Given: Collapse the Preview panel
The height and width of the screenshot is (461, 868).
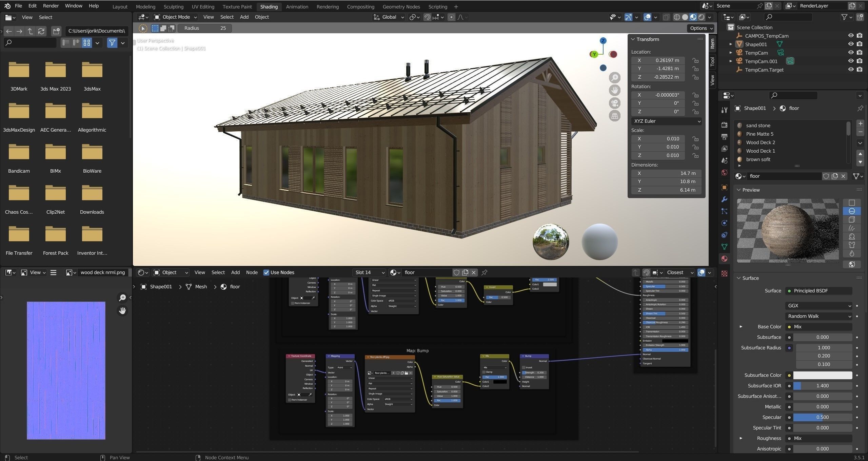Looking at the screenshot, I should coord(739,190).
